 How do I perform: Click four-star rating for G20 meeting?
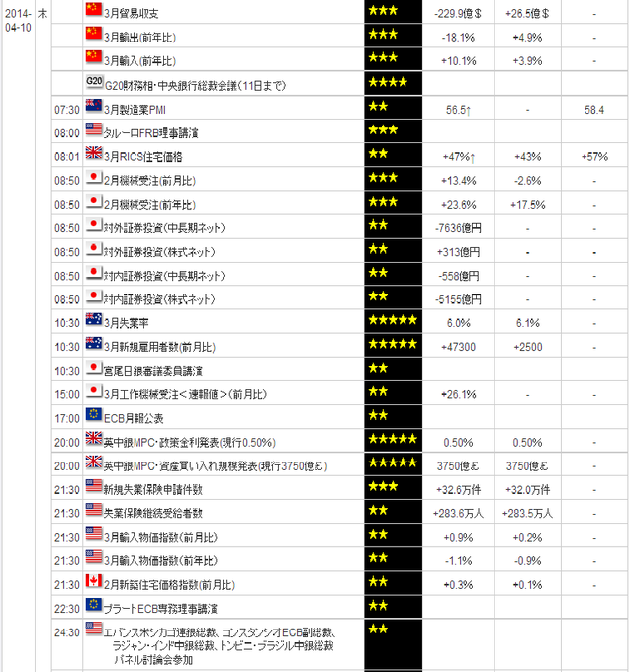point(388,82)
